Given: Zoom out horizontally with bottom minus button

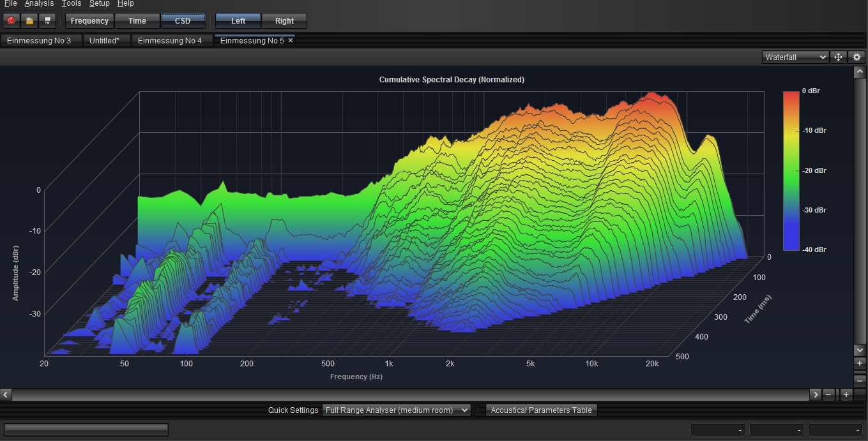Looking at the screenshot, I should (828, 394).
